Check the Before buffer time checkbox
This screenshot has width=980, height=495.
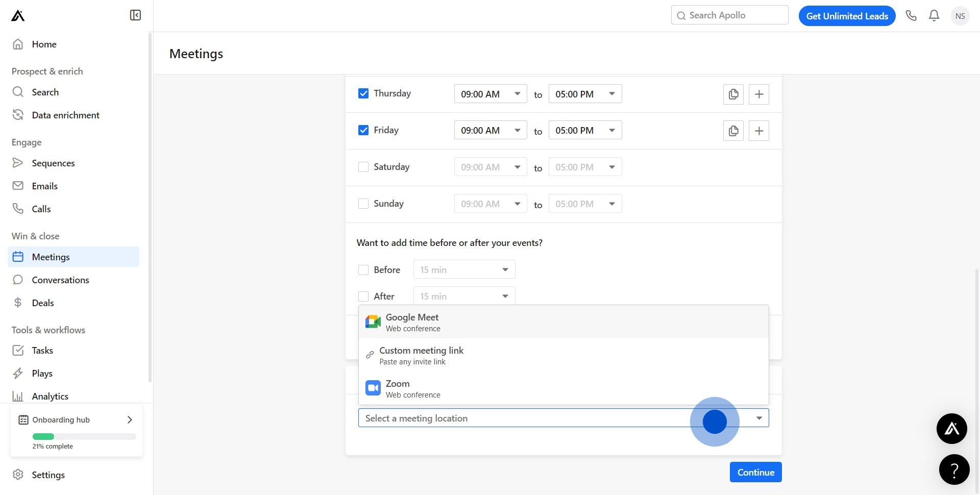tap(363, 270)
